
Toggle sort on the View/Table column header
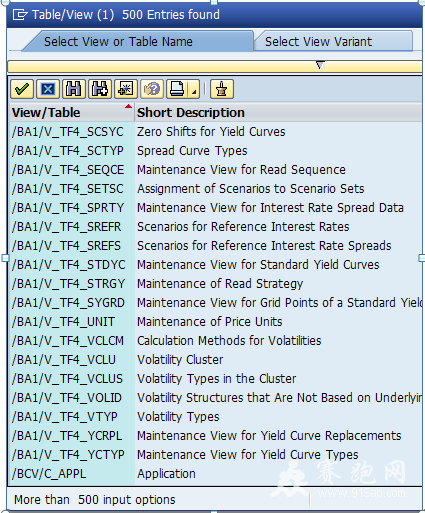72,113
